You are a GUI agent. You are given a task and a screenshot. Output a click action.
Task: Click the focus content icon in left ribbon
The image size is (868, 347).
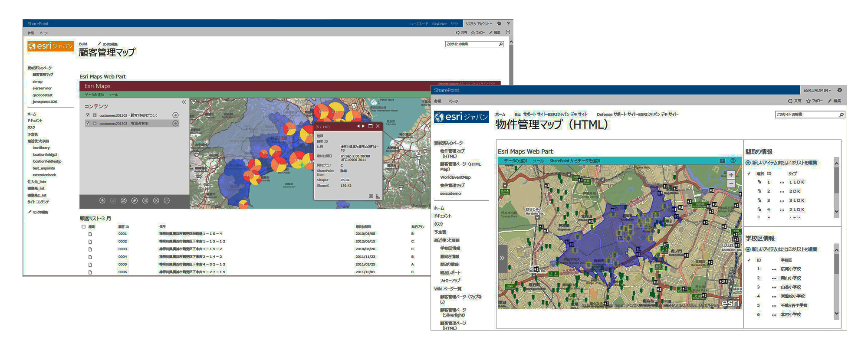click(508, 33)
